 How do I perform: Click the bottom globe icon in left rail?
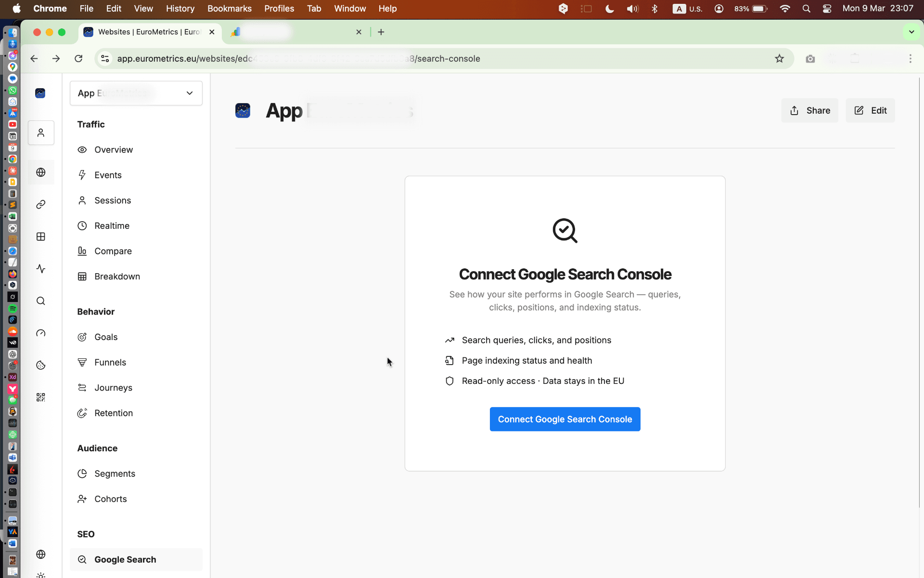pyautogui.click(x=41, y=554)
